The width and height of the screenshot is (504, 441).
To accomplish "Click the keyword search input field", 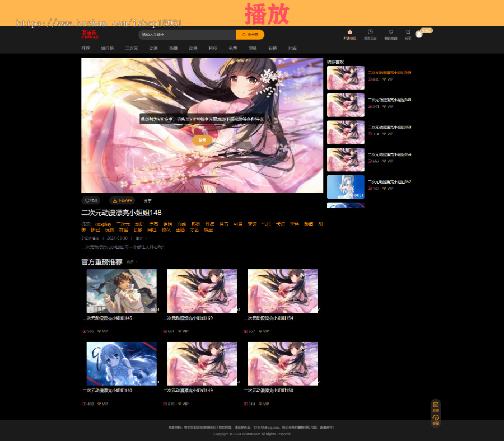I will [188, 35].
